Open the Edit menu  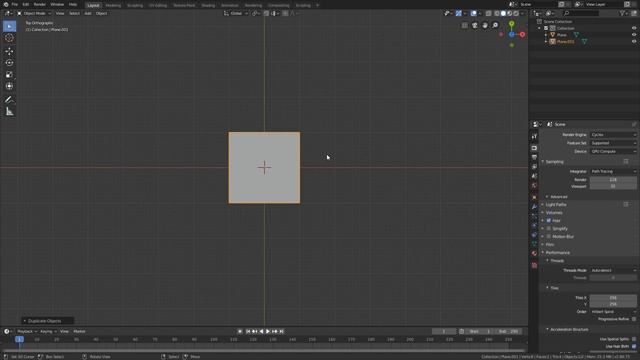coord(26,4)
